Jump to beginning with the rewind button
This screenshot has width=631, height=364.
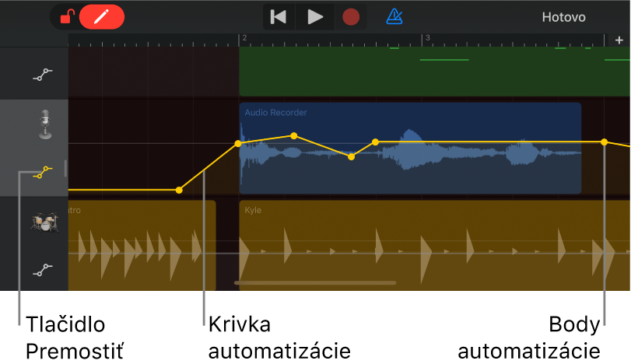click(278, 16)
